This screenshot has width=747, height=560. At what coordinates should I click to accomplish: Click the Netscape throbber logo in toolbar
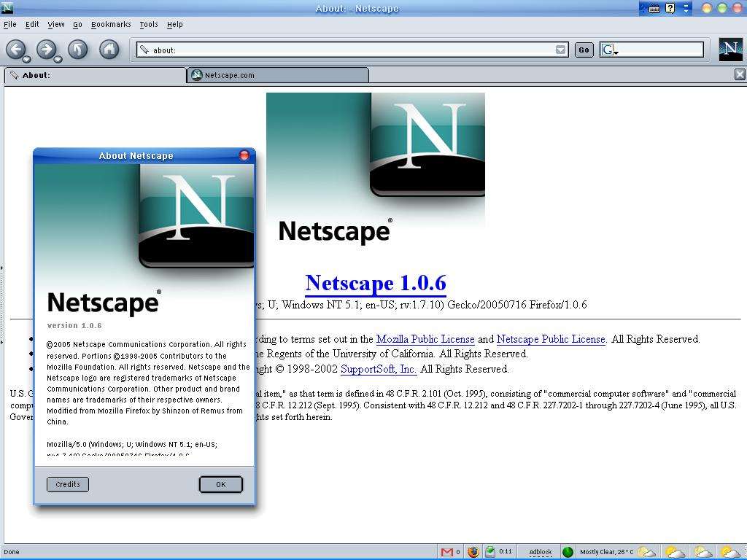pos(730,50)
